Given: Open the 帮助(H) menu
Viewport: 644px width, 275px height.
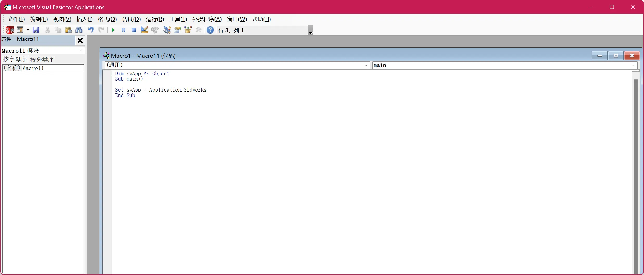Looking at the screenshot, I should coord(262,19).
